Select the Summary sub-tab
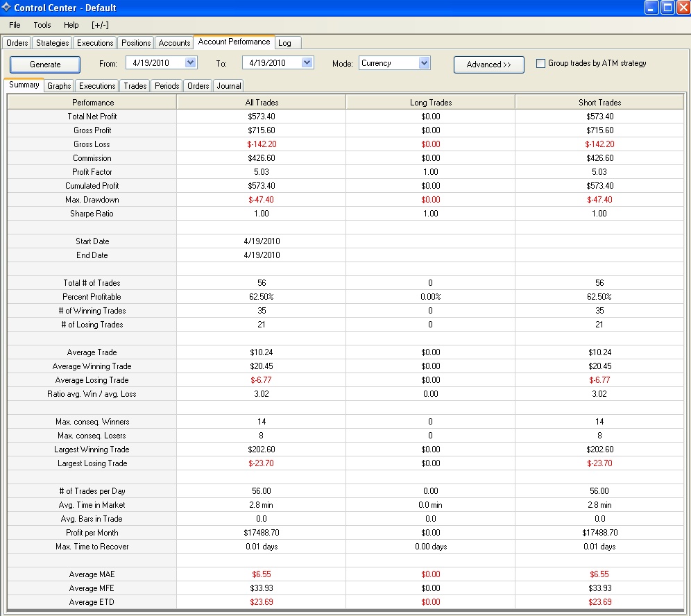This screenshot has width=691, height=616. (24, 85)
